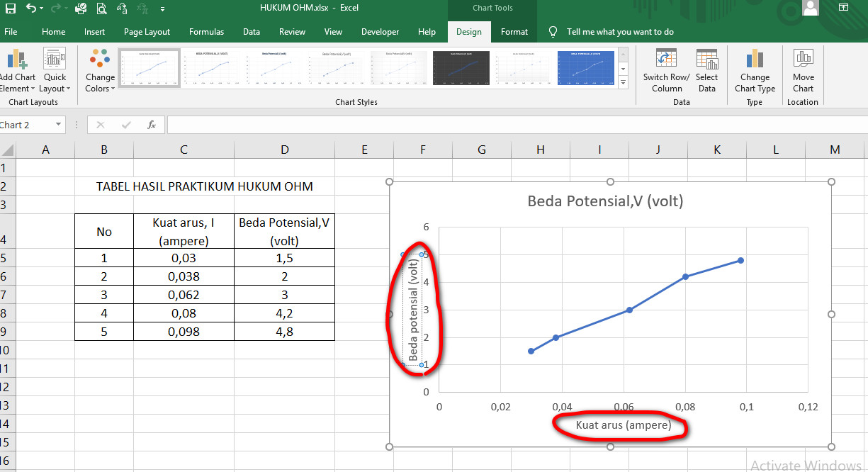Open the Name Box dropdown showing Chart 2
Image resolution: width=868 pixels, height=472 pixels.
[59, 124]
